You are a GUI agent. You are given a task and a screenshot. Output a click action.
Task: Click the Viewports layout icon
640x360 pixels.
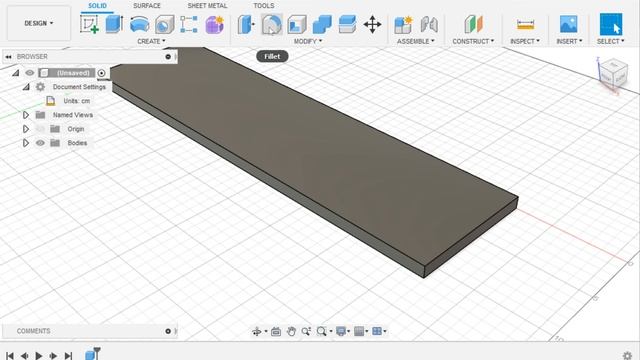[377, 331]
